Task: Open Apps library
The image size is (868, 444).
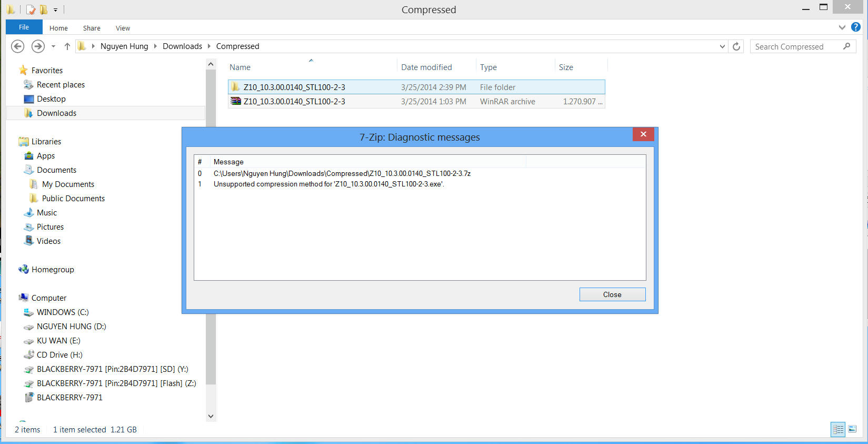Action: coord(46,155)
